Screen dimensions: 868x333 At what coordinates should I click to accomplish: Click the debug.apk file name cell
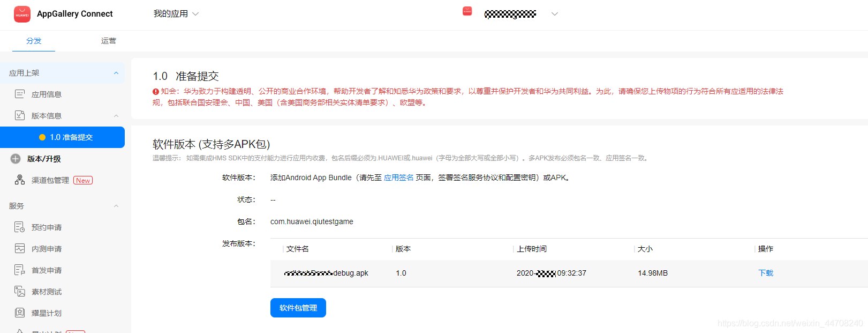326,273
